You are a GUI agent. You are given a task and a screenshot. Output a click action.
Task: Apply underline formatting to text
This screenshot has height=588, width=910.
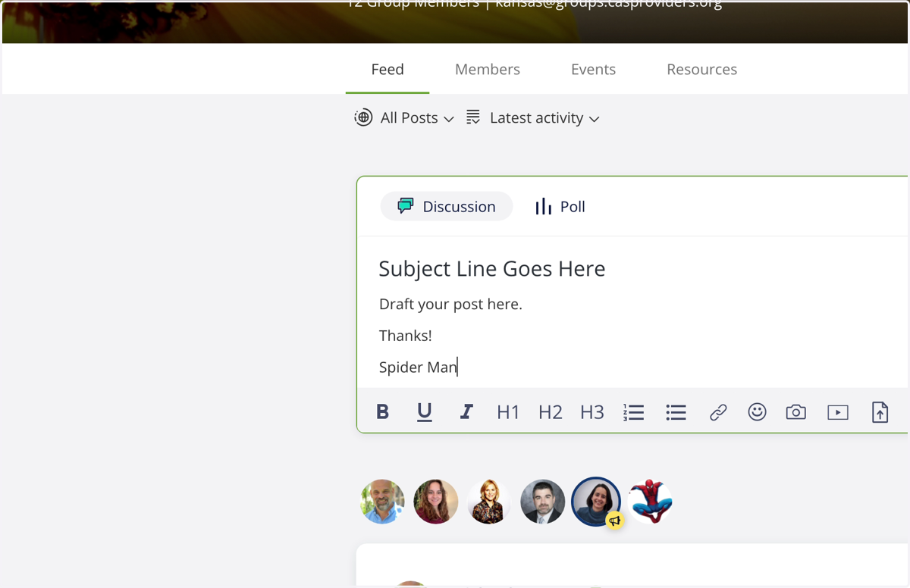(425, 412)
